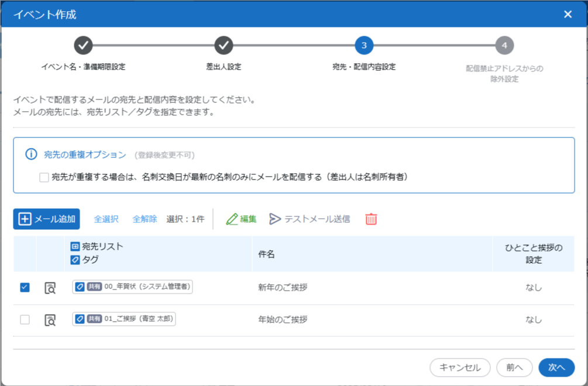
Task: Open preview icon for 年始のご挨拶 row
Action: 50,320
